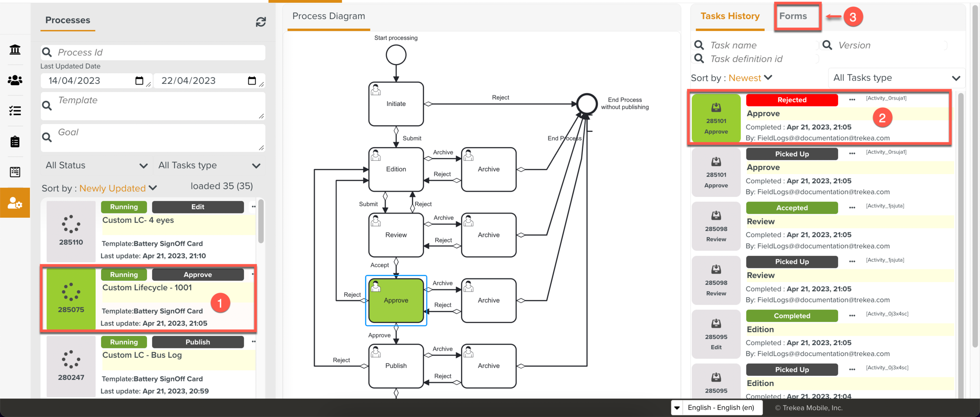Expand the All Status dropdown
The height and width of the screenshot is (417, 980).
[x=96, y=166]
